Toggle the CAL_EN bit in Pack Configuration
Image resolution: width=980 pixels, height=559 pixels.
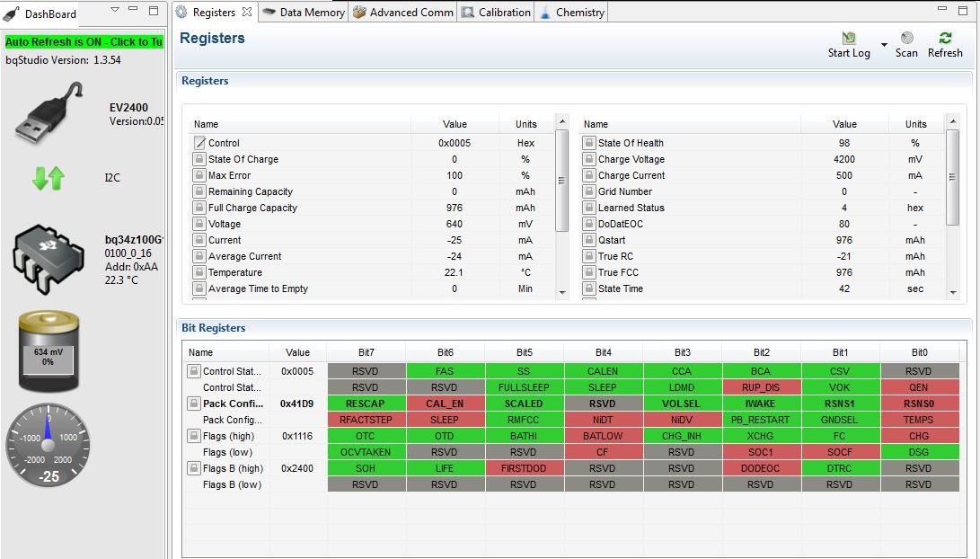pyautogui.click(x=445, y=404)
